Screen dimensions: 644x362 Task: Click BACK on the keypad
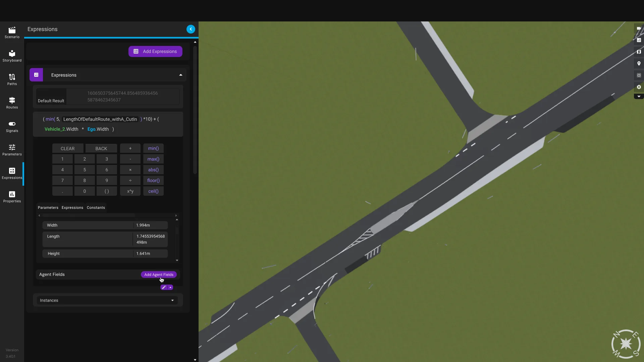[x=101, y=148]
